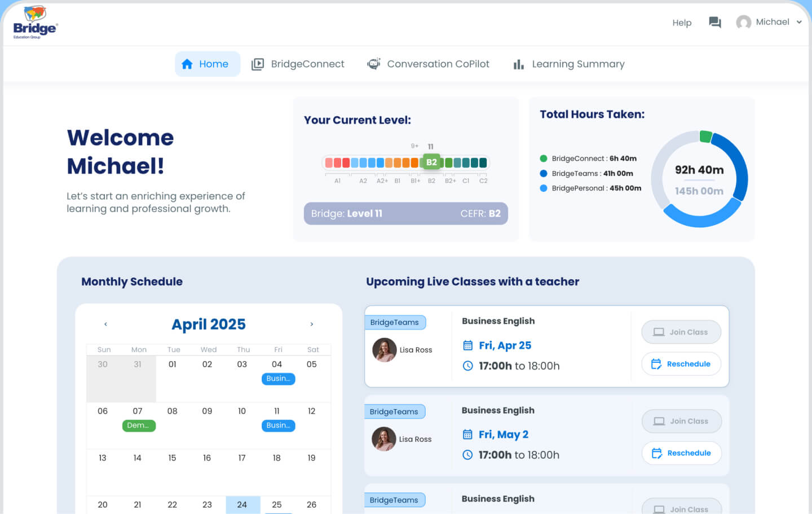Click the Upcoming Live Classes heading

pos(473,282)
